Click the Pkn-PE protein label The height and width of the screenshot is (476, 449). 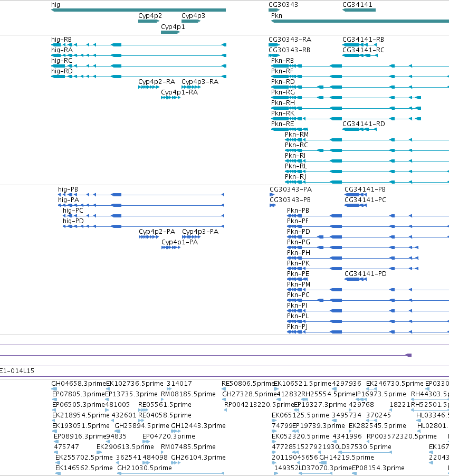click(x=298, y=274)
